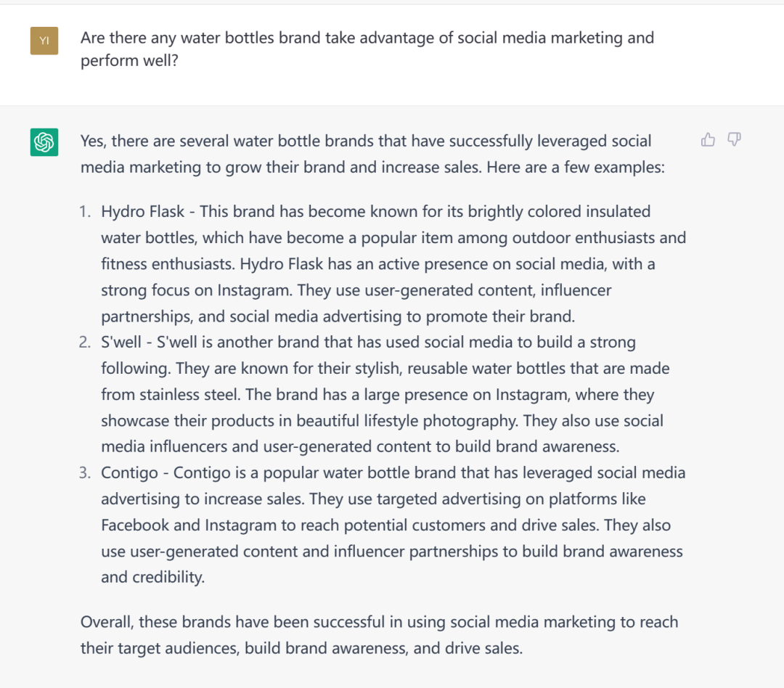Click the user's YI avatar badge
The image size is (784, 688).
tap(44, 41)
